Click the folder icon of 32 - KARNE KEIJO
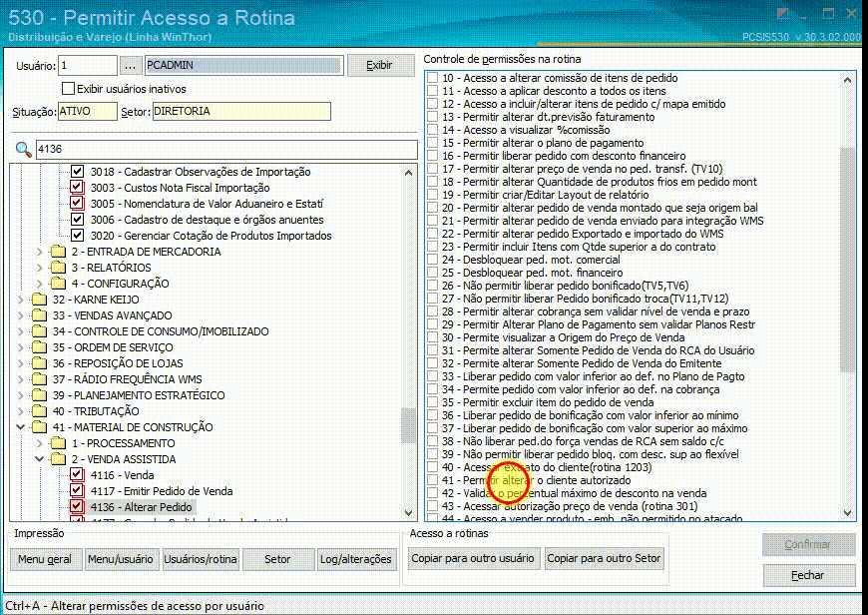The height and width of the screenshot is (615, 868). click(x=39, y=300)
